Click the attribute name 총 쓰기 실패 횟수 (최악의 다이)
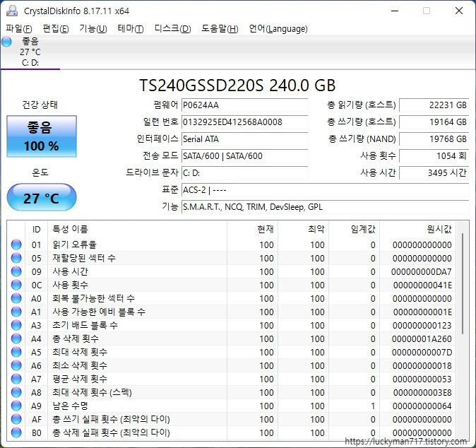Screen dimensions: 476x448 (x=111, y=420)
